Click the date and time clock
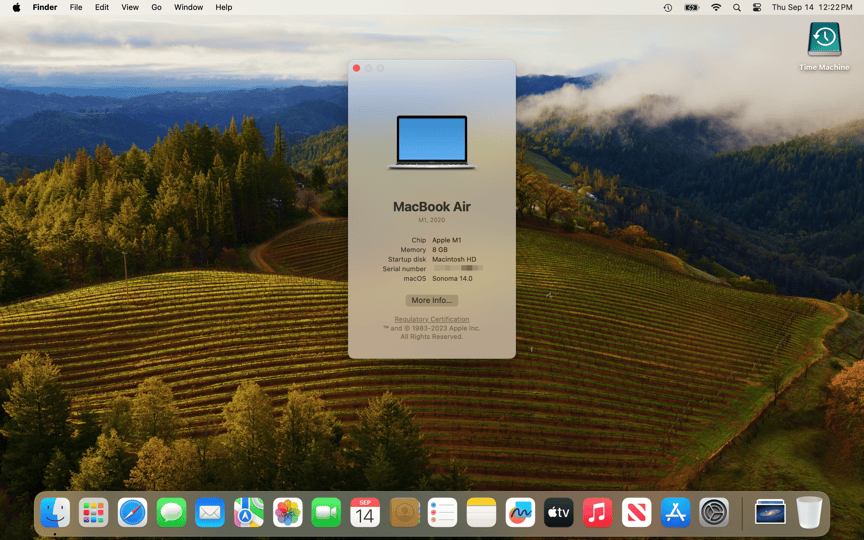 (812, 7)
